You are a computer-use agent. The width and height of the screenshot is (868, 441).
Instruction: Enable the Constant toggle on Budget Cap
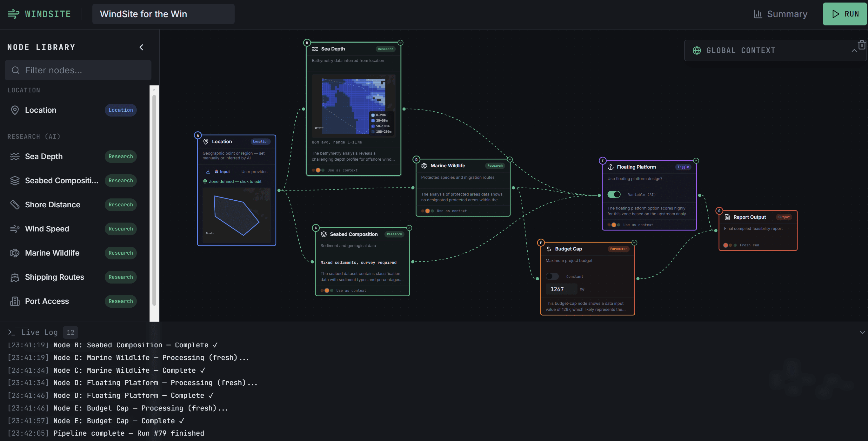click(x=552, y=276)
